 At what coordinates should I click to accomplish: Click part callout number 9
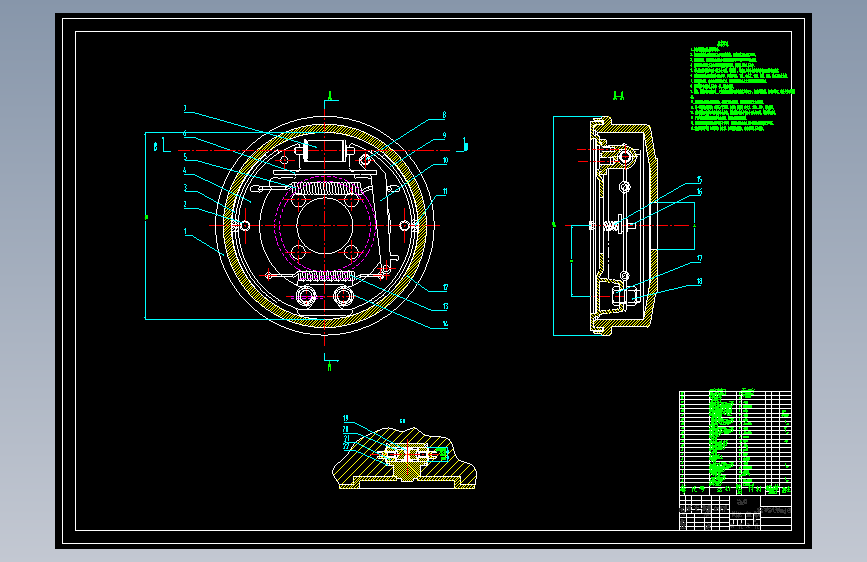point(444,136)
